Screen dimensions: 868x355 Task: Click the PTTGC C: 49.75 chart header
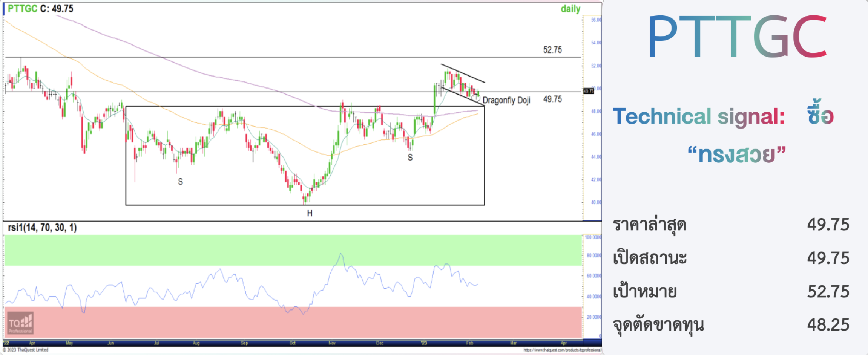tap(41, 9)
